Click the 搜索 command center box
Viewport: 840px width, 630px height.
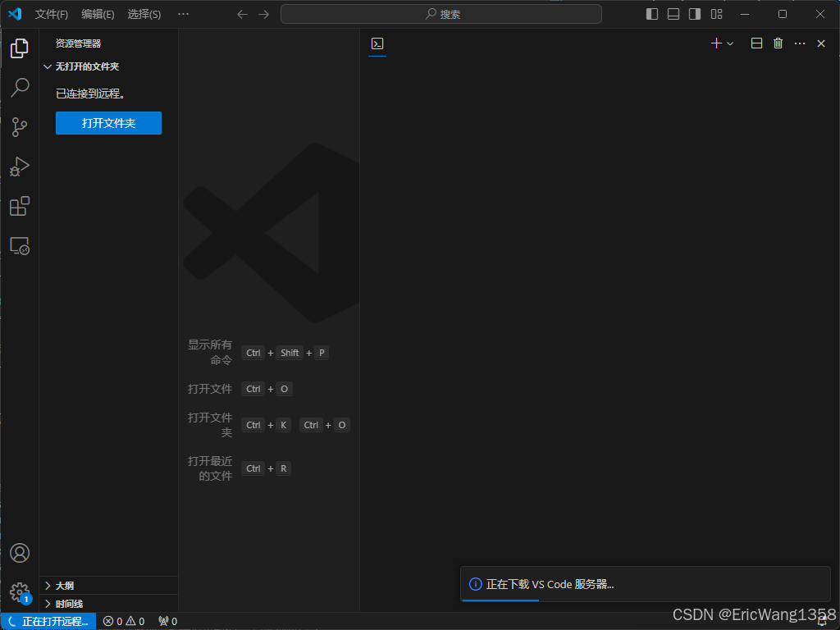pyautogui.click(x=441, y=14)
